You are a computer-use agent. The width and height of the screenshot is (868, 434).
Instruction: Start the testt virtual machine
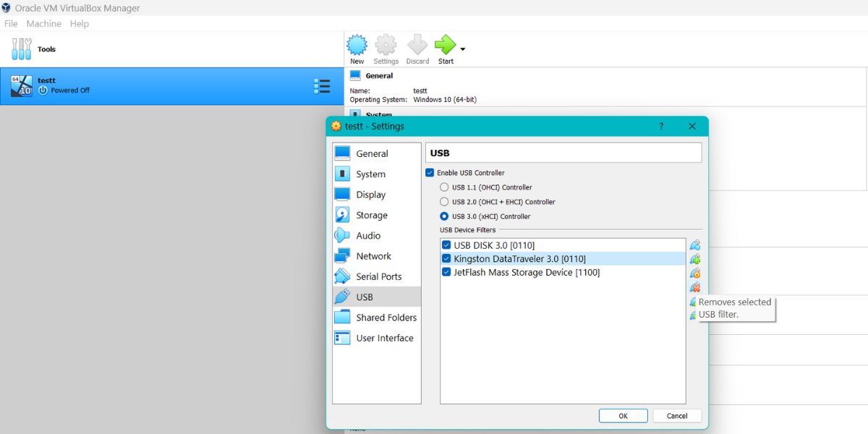coord(445,46)
